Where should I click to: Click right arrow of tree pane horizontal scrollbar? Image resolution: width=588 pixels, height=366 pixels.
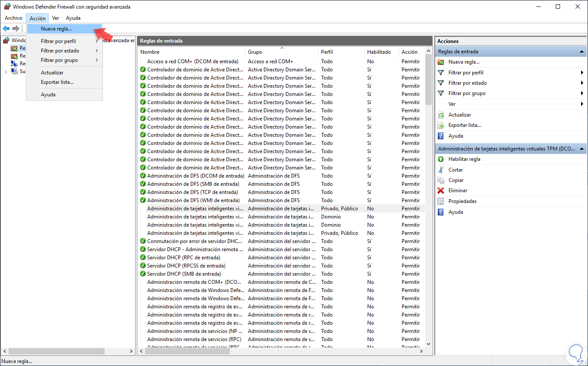click(132, 351)
